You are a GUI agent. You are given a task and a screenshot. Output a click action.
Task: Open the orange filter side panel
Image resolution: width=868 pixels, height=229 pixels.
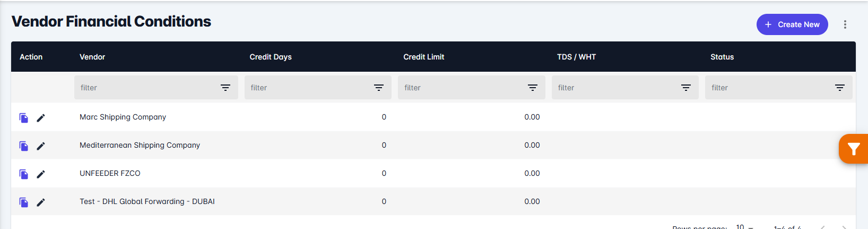pos(853,149)
